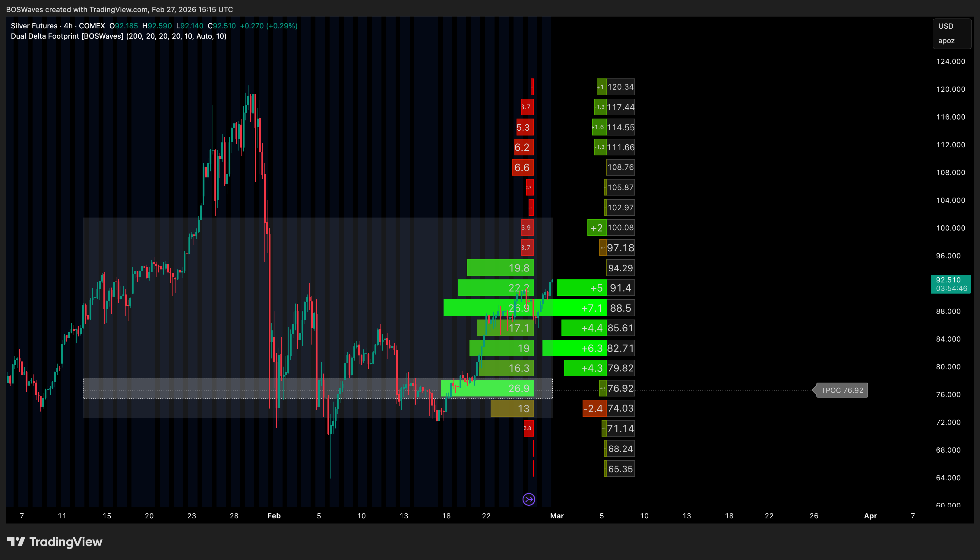This screenshot has height=560, width=980.
Task: Click the TPOC 76.92 label tag
Action: click(842, 390)
